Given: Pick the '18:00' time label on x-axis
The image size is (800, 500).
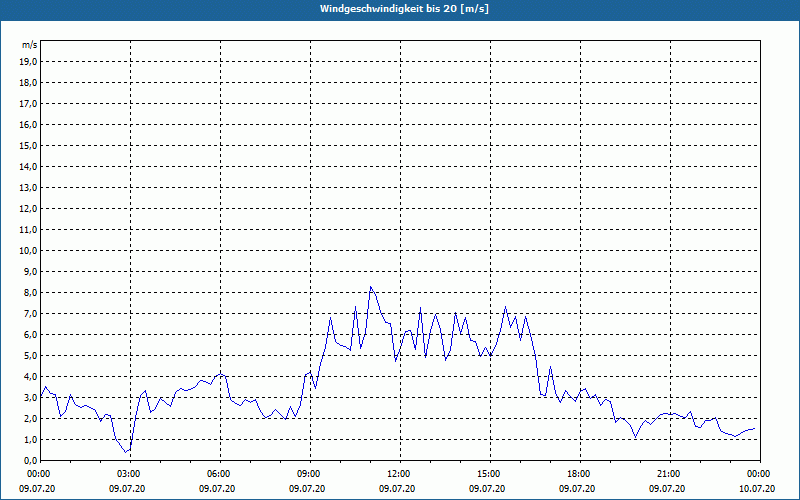Looking at the screenshot, I should coord(577,474).
